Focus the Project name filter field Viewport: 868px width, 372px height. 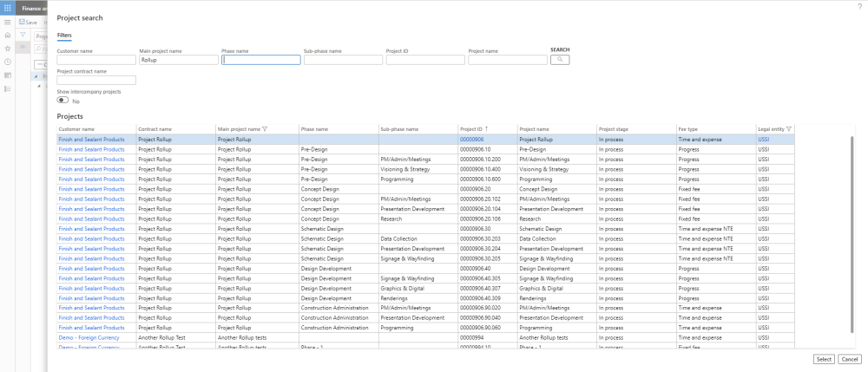click(x=508, y=60)
